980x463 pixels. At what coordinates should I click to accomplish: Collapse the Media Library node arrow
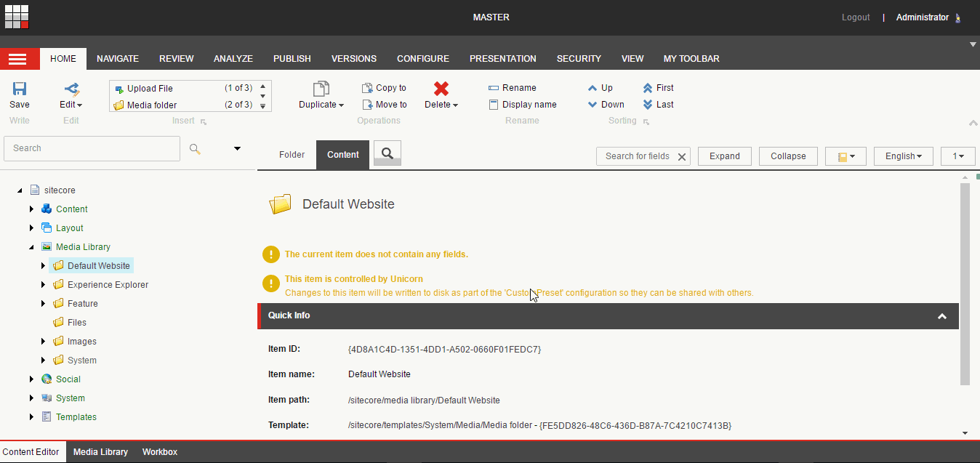pyautogui.click(x=31, y=247)
